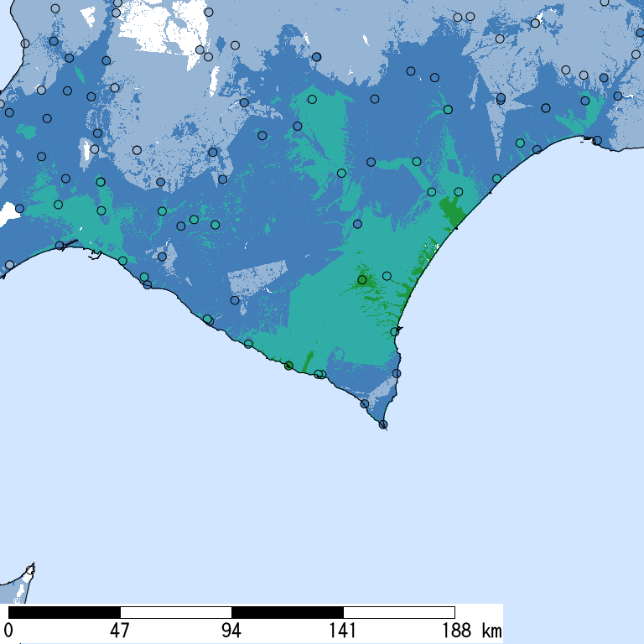Click the marker on the bottom-left peninsula tip
The height and width of the screenshot is (644, 644).
pos(30,570)
